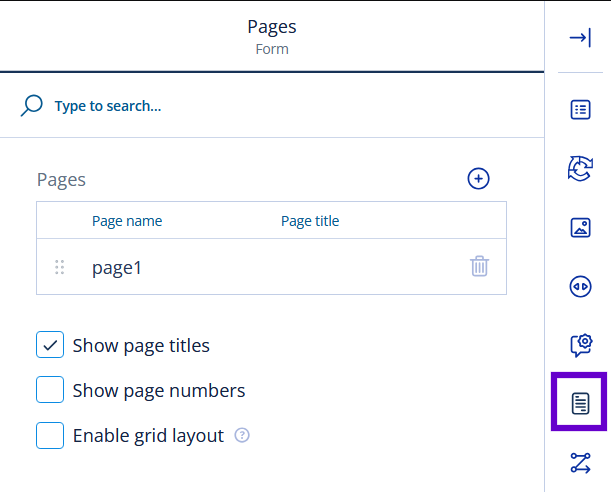This screenshot has width=611, height=492.
Task: Open the Logo image icon in the sidebar
Action: pos(580,227)
